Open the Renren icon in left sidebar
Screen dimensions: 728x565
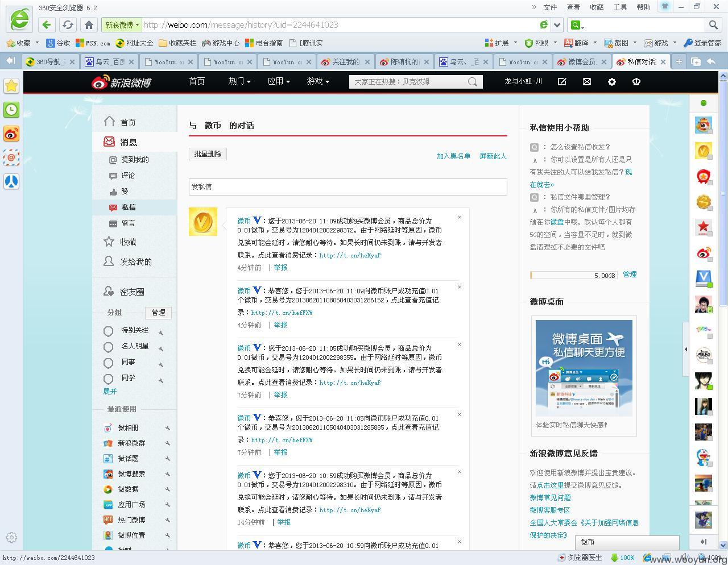[x=11, y=181]
